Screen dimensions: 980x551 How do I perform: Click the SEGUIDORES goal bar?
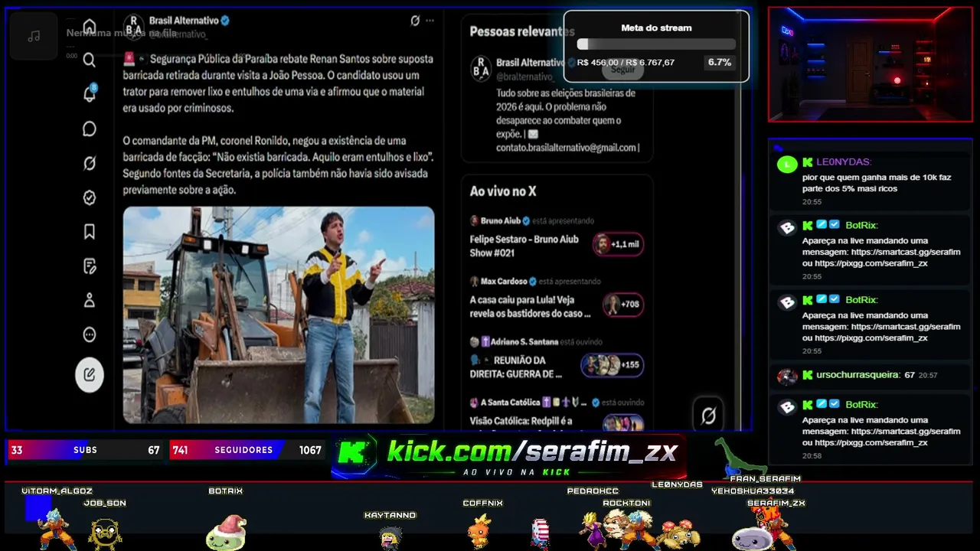247,450
